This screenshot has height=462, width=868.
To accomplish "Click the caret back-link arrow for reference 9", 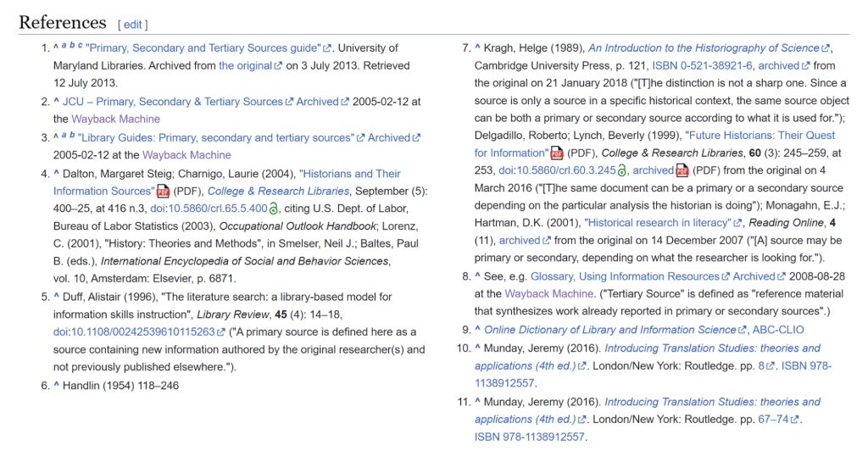I will point(477,330).
